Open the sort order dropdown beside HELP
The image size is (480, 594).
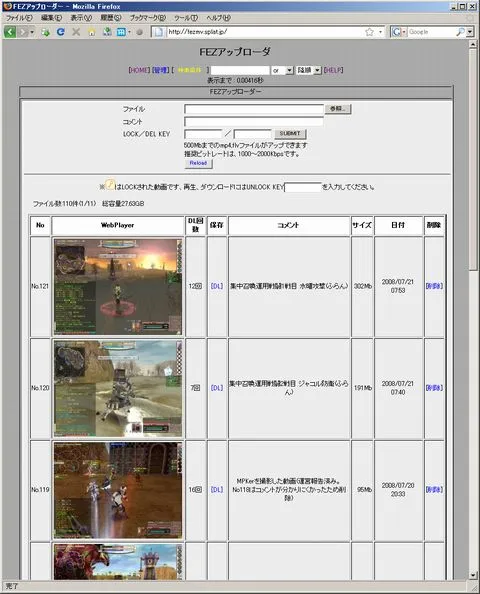point(309,70)
